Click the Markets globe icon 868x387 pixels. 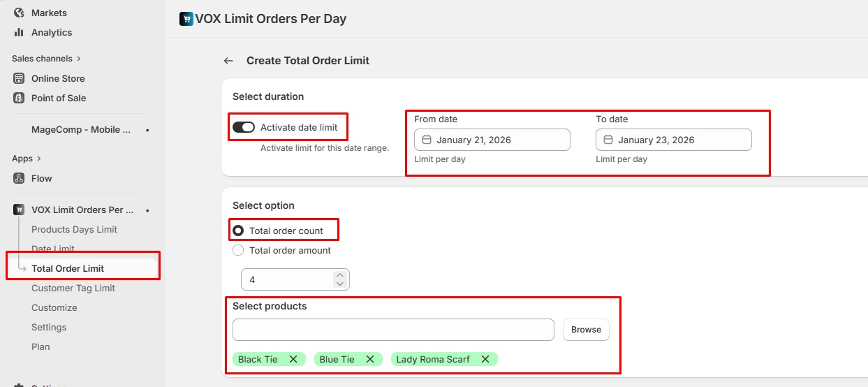click(x=19, y=13)
